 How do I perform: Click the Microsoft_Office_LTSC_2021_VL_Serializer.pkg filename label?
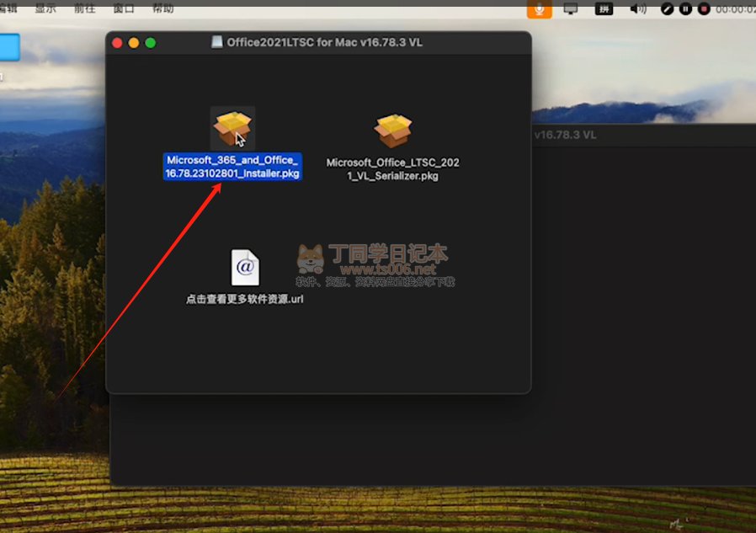pyautogui.click(x=393, y=169)
